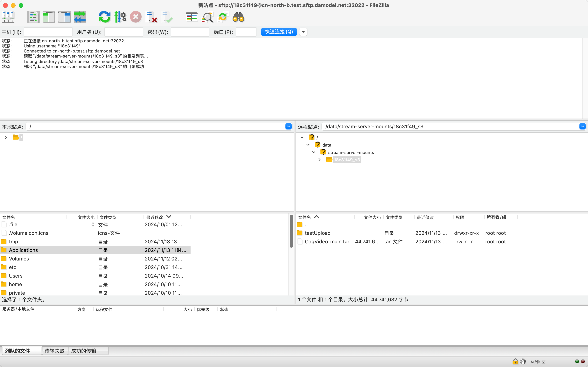Toggle the message log display icon
This screenshot has width=588, height=367.
[33, 17]
